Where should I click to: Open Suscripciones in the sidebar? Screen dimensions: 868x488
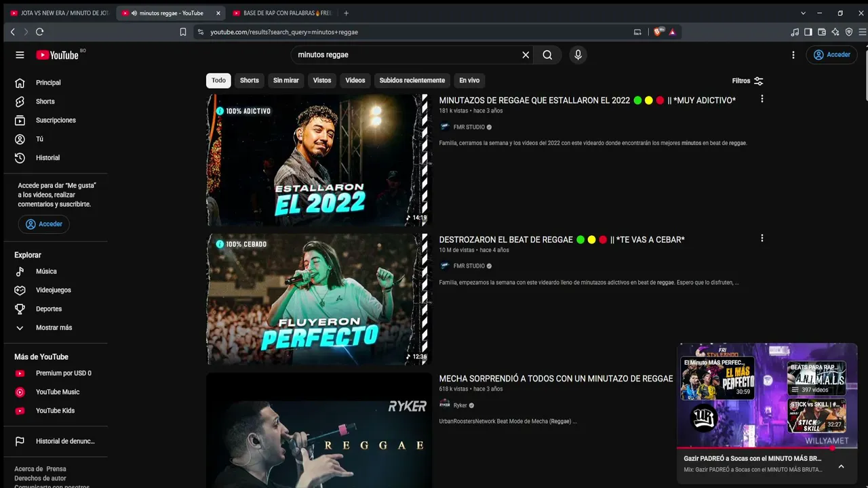57,121
